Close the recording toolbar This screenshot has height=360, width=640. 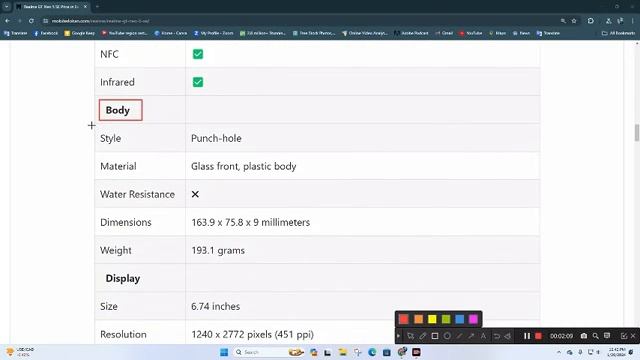633,336
